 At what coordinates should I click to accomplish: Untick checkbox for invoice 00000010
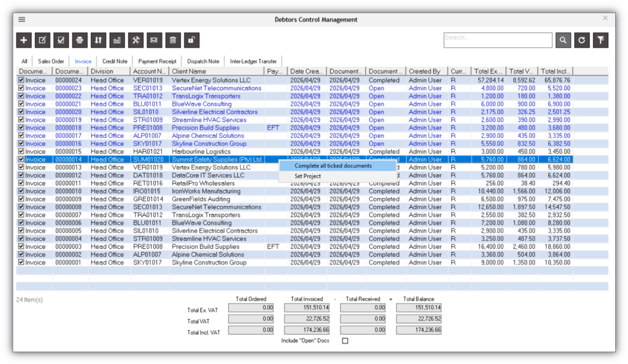pyautogui.click(x=21, y=191)
